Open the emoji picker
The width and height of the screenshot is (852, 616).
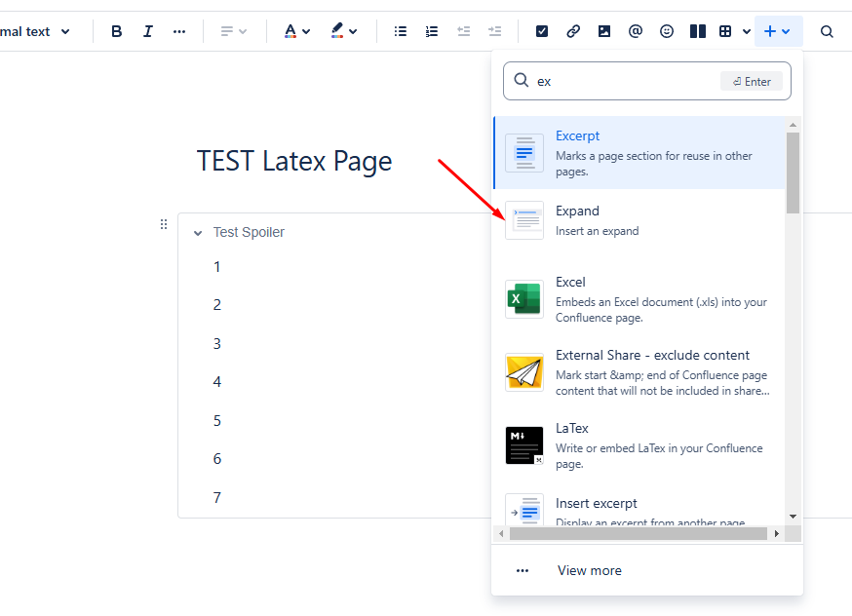pyautogui.click(x=667, y=30)
